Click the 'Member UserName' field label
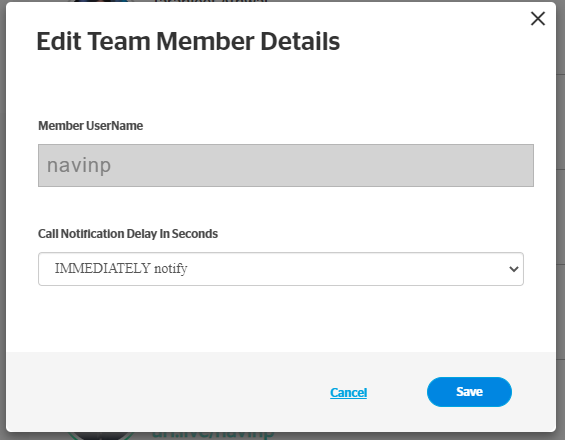 click(x=90, y=126)
